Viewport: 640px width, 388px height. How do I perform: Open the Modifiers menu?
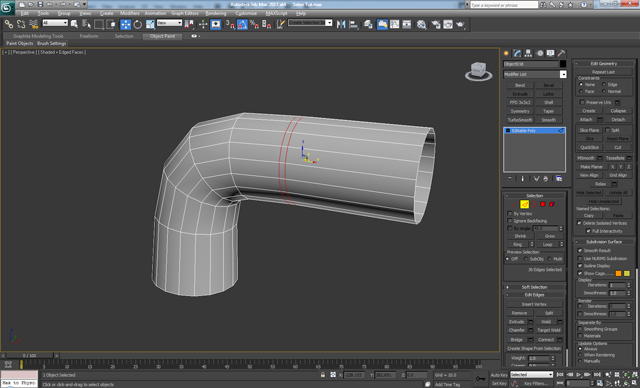pyautogui.click(x=130, y=13)
